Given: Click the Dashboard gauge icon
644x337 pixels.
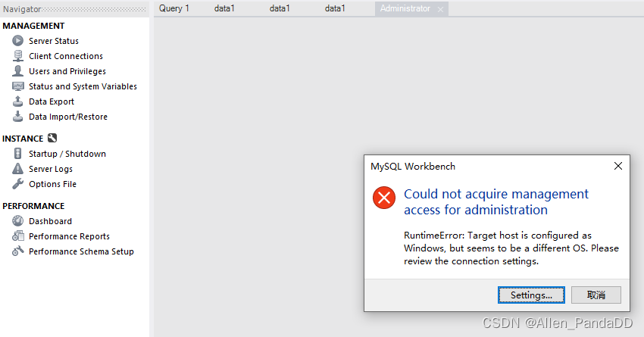Looking at the screenshot, I should (x=17, y=221).
